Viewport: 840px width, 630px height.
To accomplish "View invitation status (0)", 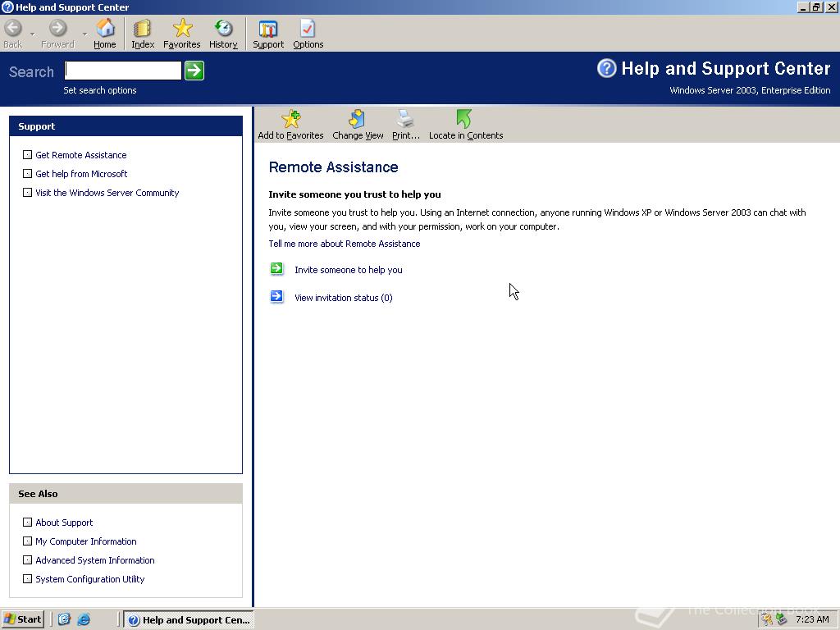I will [x=343, y=298].
